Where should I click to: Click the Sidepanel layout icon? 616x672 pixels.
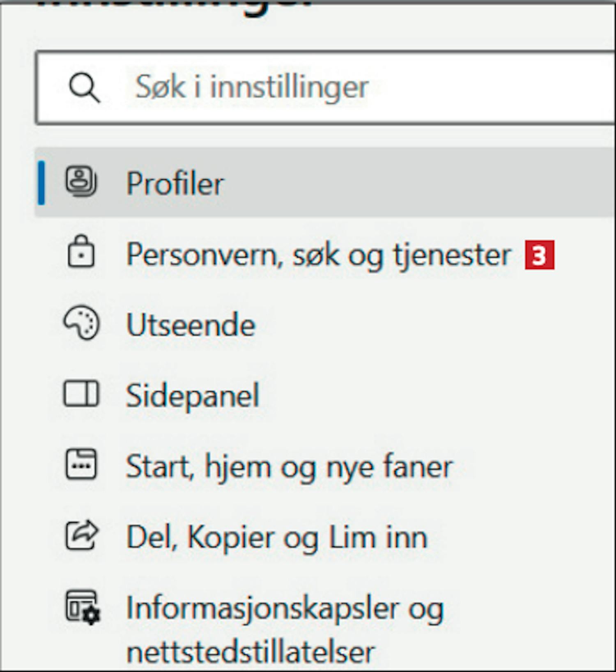point(81,394)
